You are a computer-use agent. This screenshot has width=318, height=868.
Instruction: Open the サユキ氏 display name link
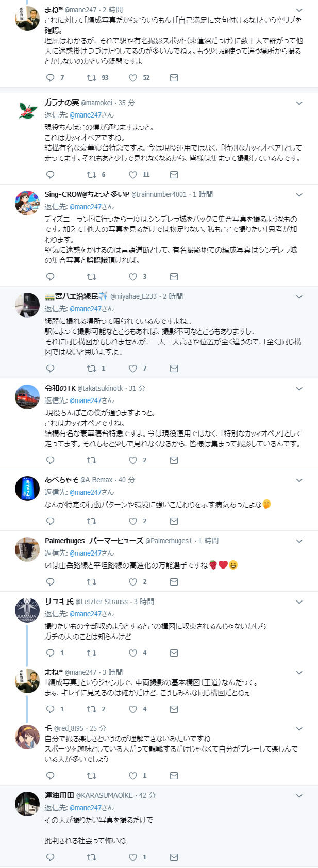[59, 602]
